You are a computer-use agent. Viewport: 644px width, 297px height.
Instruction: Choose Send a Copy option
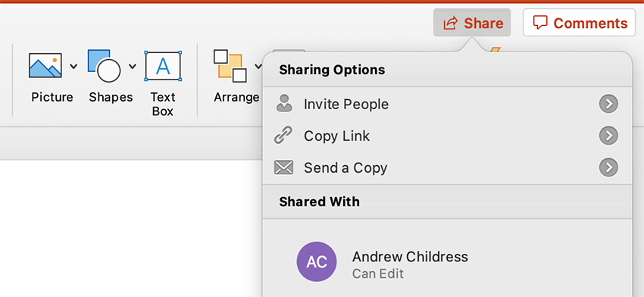(447, 167)
